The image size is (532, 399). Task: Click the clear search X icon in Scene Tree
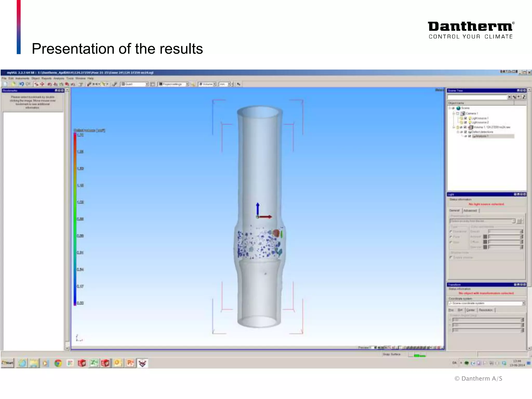(509, 97)
